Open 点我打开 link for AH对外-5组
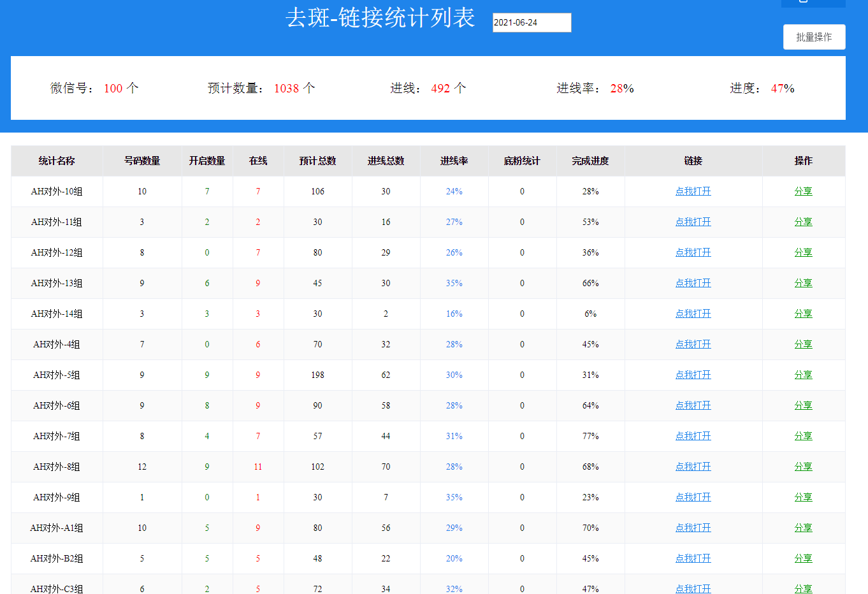Screen dimensions: 868x594 point(693,375)
